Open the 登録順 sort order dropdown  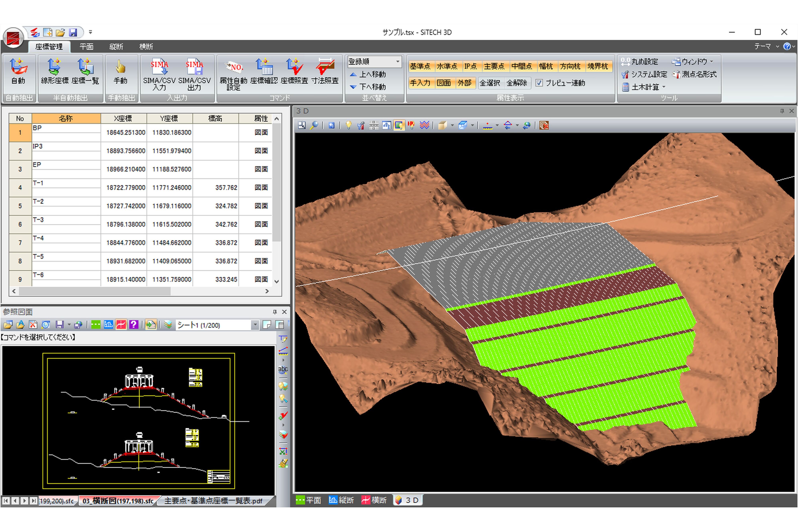[397, 62]
